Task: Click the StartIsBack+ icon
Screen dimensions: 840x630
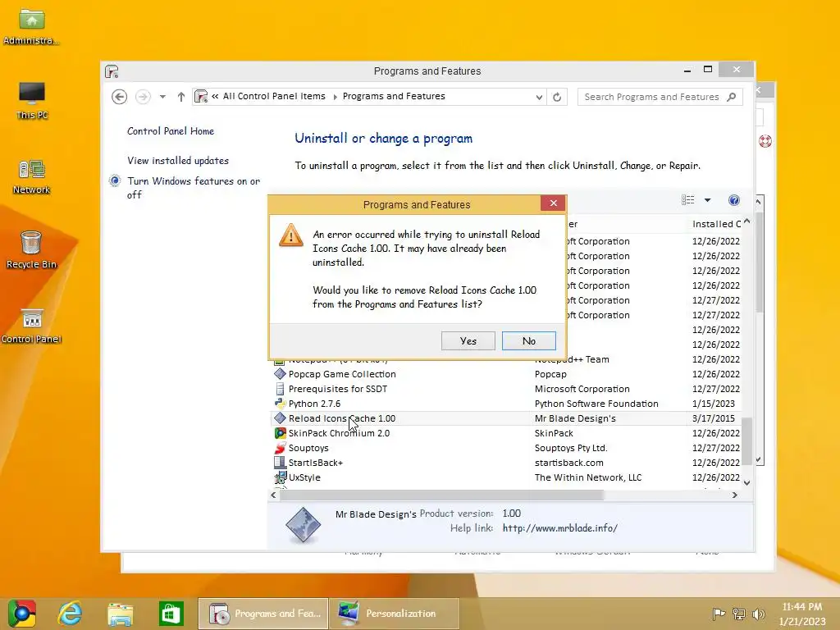Action: [280, 463]
